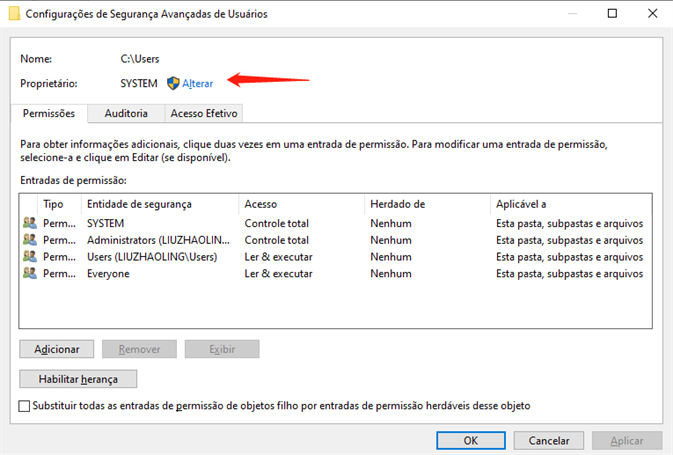The height and width of the screenshot is (455, 673).
Task: Click the user group icon for Users row
Action: coord(30,256)
